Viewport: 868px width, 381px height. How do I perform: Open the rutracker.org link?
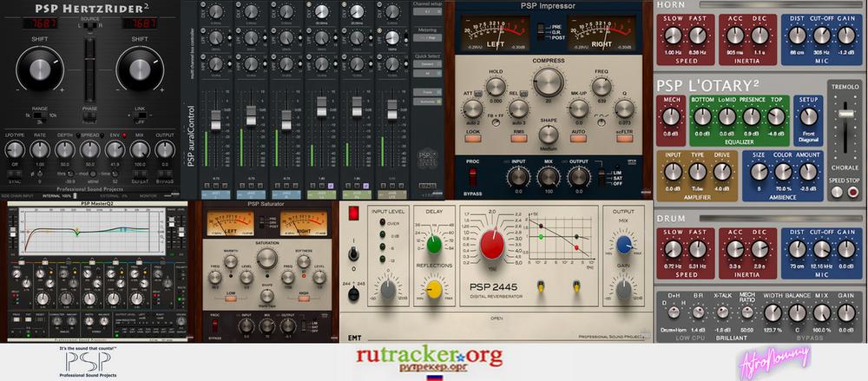click(x=430, y=355)
